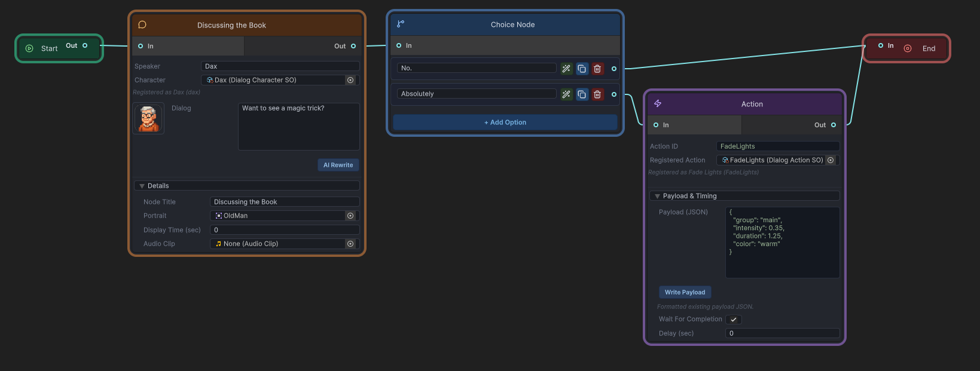Duplicate the 'No.' choice option
980x371 pixels.
point(582,69)
